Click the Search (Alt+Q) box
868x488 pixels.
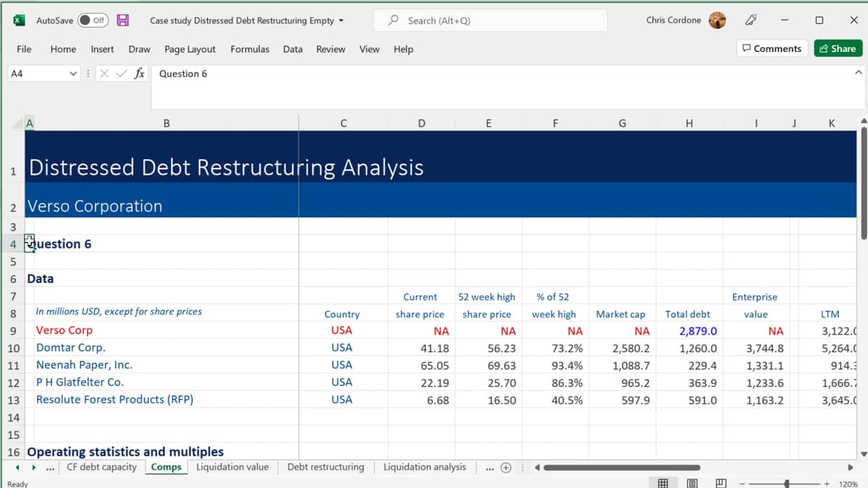pos(490,20)
